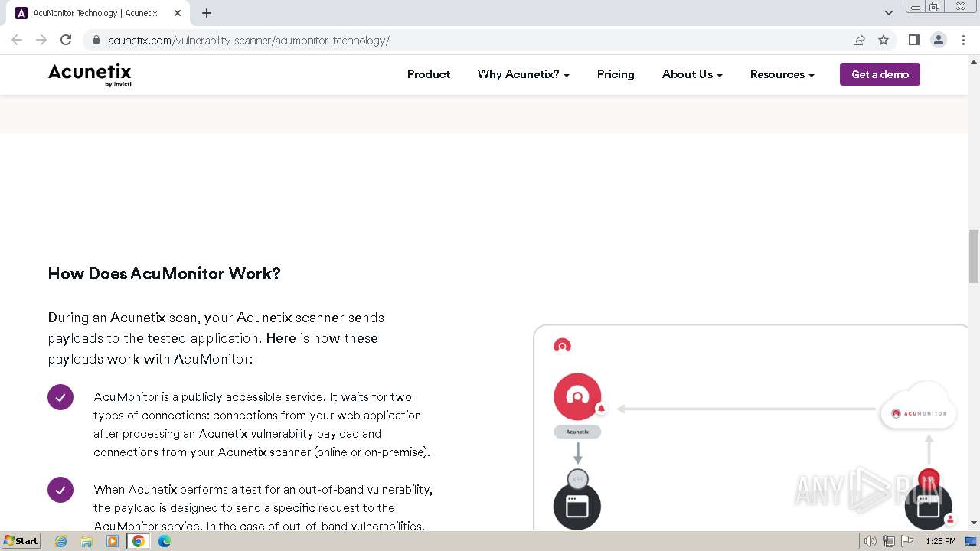This screenshot has height=551, width=980.
Task: Open the tab search chevron
Action: (x=888, y=13)
